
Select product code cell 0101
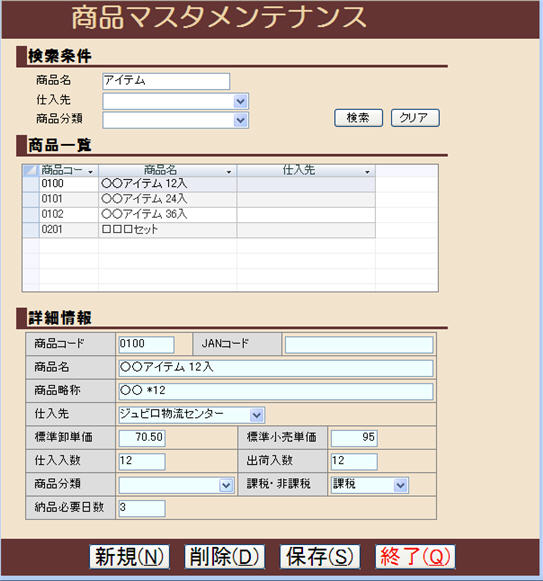coord(69,199)
